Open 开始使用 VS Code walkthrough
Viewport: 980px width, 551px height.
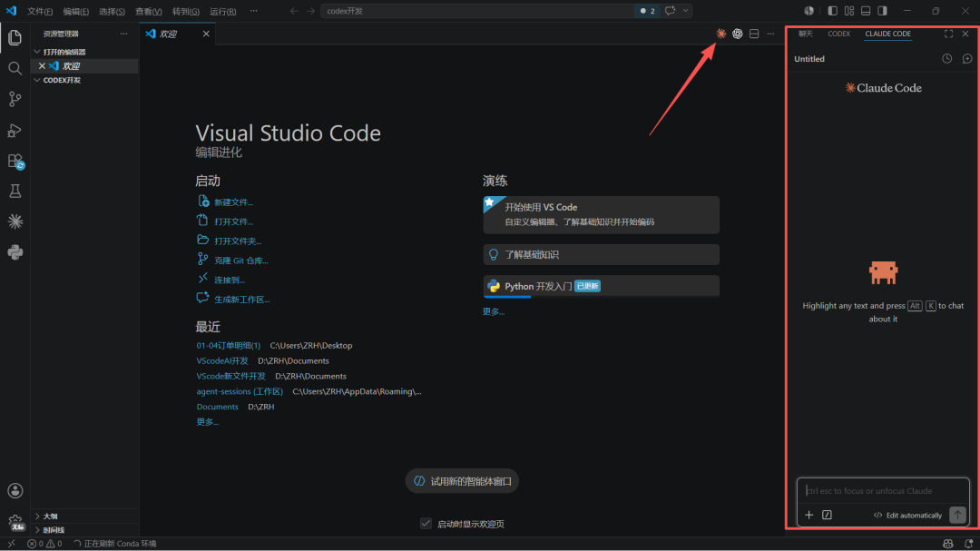pos(602,214)
